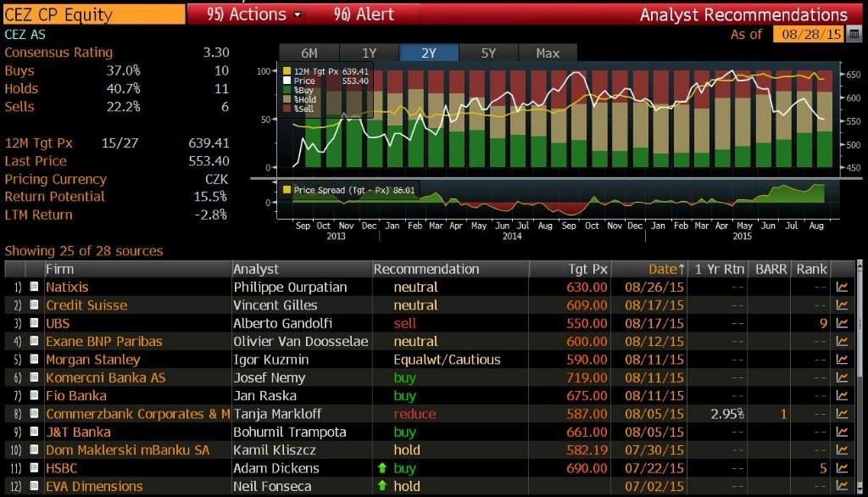The height and width of the screenshot is (497, 868).
Task: Expand the 95) Actions dropdown
Action: click(x=254, y=14)
